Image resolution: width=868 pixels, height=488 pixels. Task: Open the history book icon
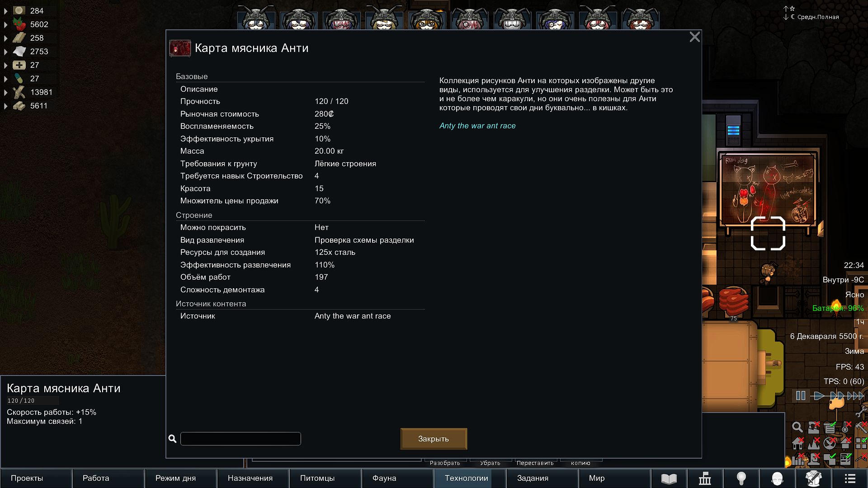point(669,478)
